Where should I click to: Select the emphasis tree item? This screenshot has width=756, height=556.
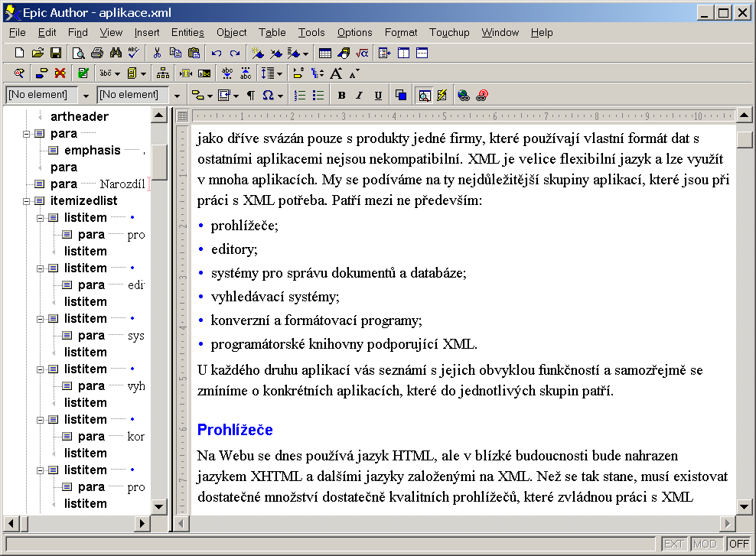tap(92, 151)
